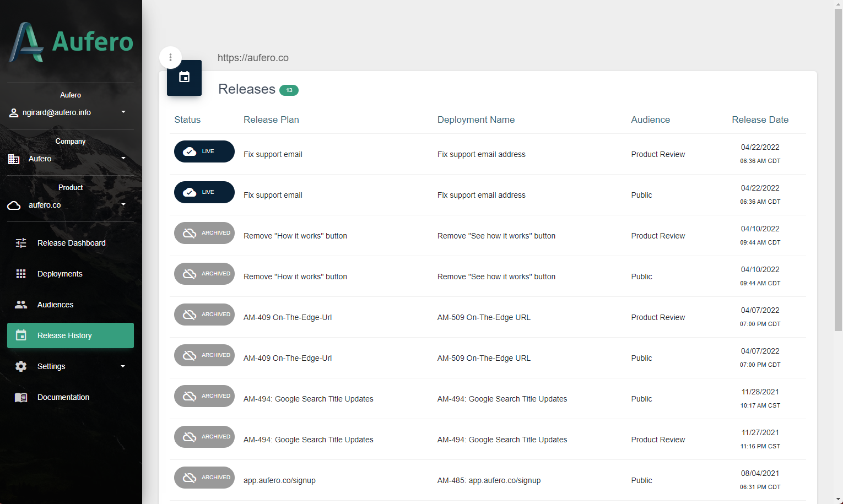Click the Audiences people icon
Screen dimensions: 843x504
pos(21,305)
